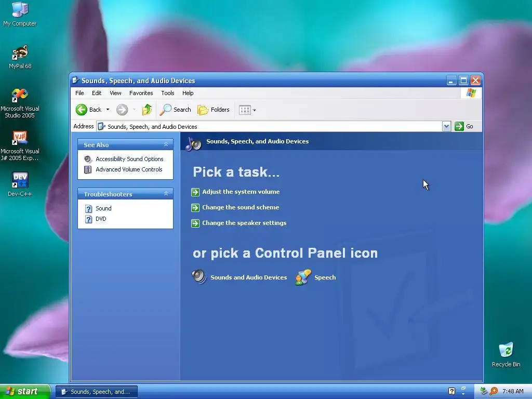Viewport: 532px width, 399px height.
Task: Maximize the Sounds, Speech window
Action: [x=463, y=81]
